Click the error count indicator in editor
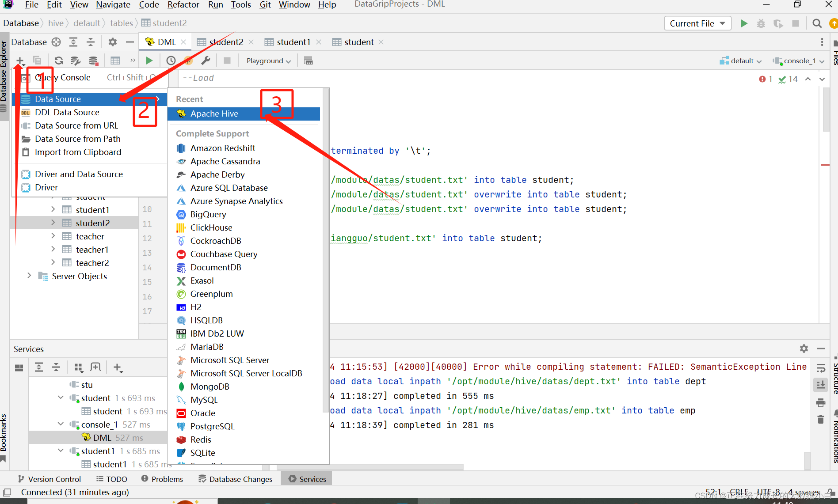 766,79
